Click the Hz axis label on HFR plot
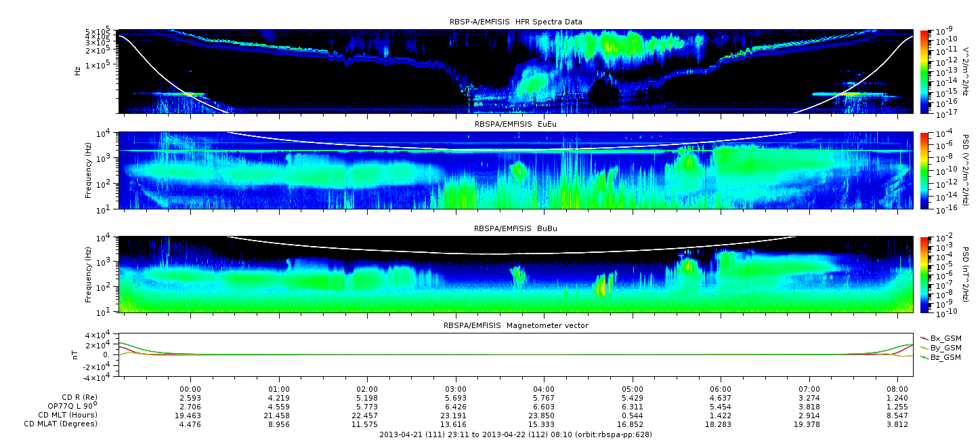Screen dimensions: 980x446 point(78,70)
